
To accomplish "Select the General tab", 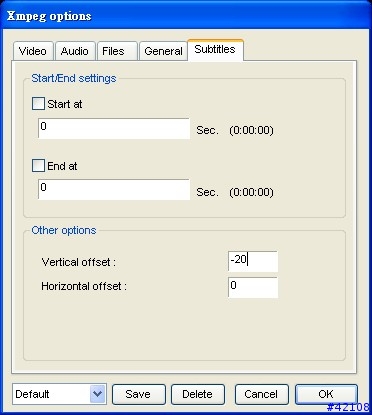I will 163,51.
